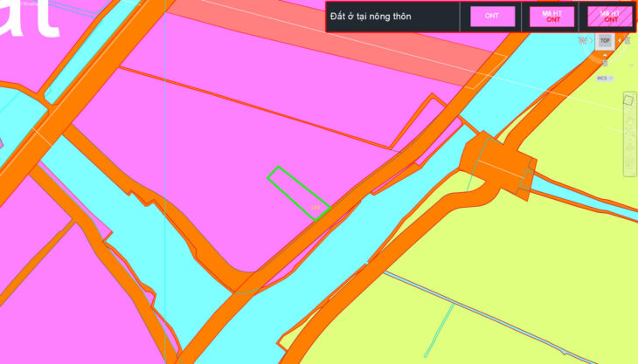Open the steering wheel at navigation bar top

pyautogui.click(x=628, y=100)
